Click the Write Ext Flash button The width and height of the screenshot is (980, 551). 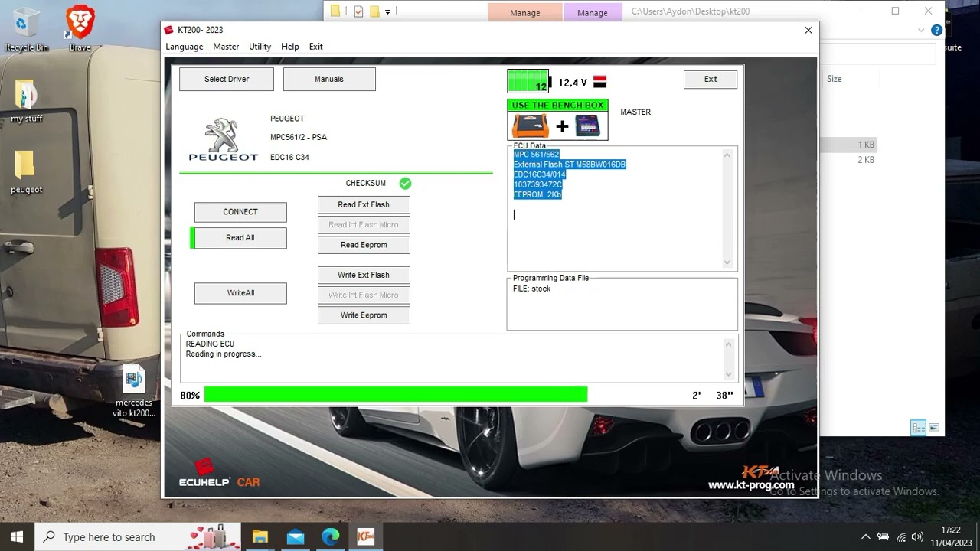pyautogui.click(x=364, y=275)
